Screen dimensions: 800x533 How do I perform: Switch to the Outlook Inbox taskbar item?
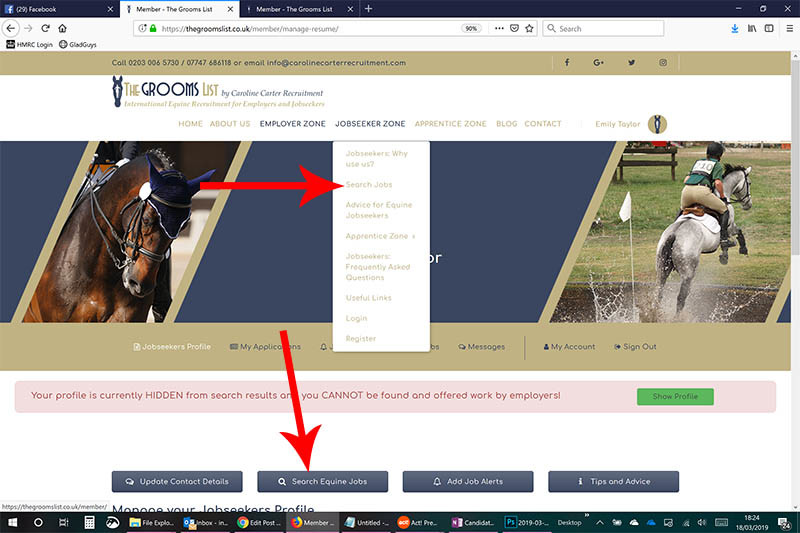pos(206,522)
